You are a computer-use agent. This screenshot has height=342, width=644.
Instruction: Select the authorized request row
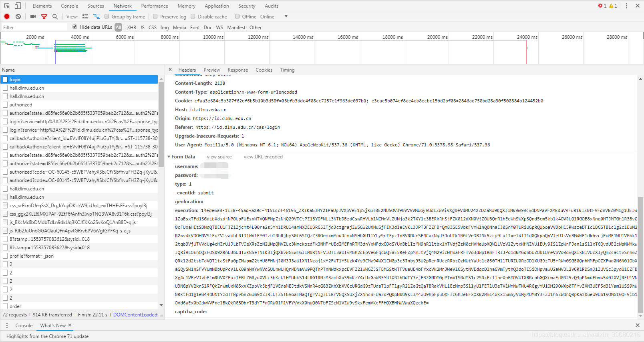tap(79, 105)
